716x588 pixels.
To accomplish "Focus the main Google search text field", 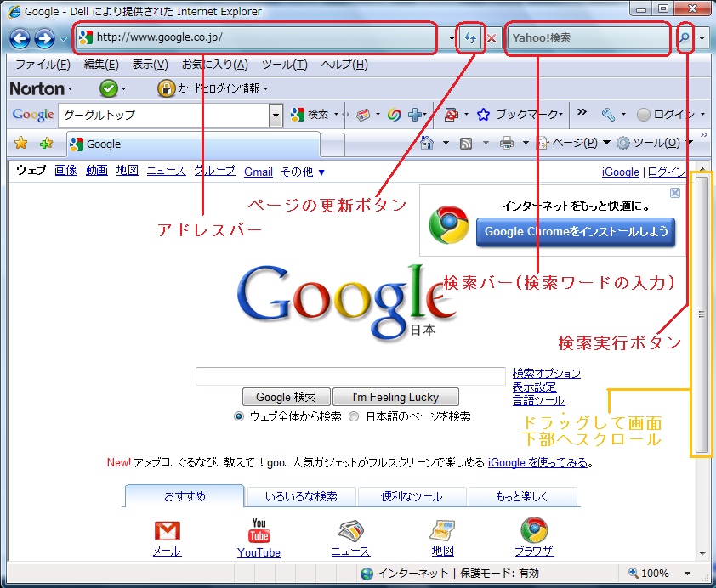I will pos(350,376).
